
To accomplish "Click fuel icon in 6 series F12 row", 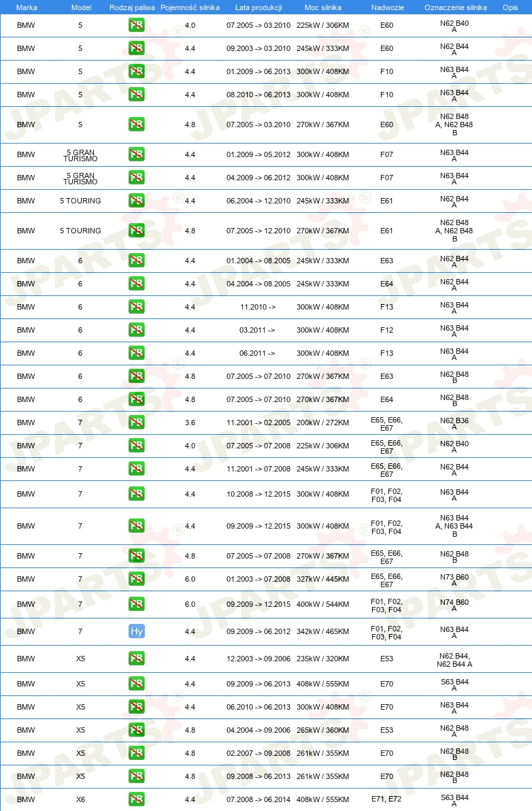I will coord(137,329).
